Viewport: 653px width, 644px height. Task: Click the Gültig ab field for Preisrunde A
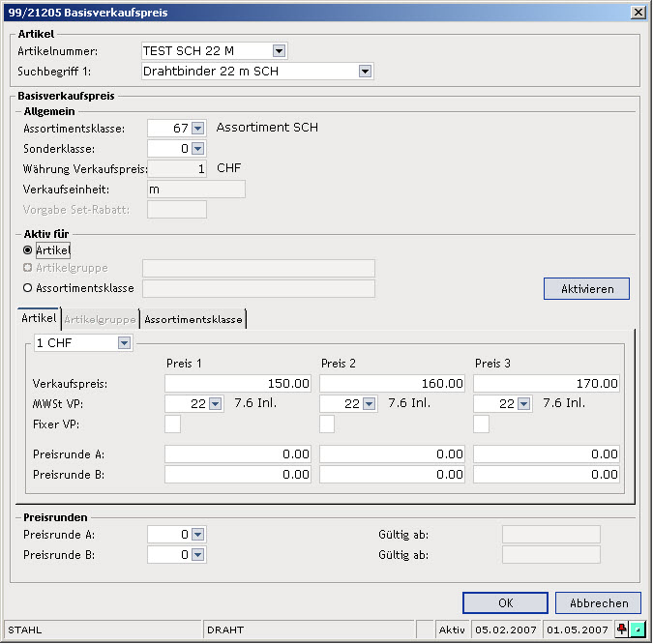coord(551,534)
